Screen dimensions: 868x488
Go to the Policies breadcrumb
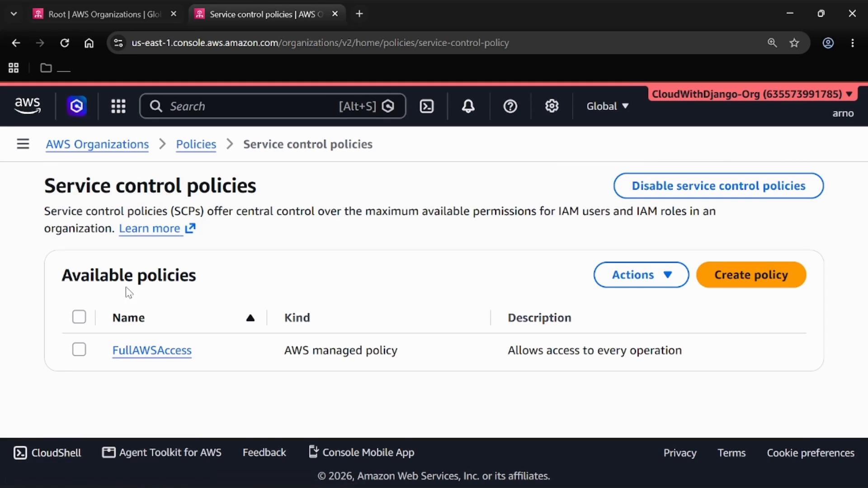[x=196, y=144]
